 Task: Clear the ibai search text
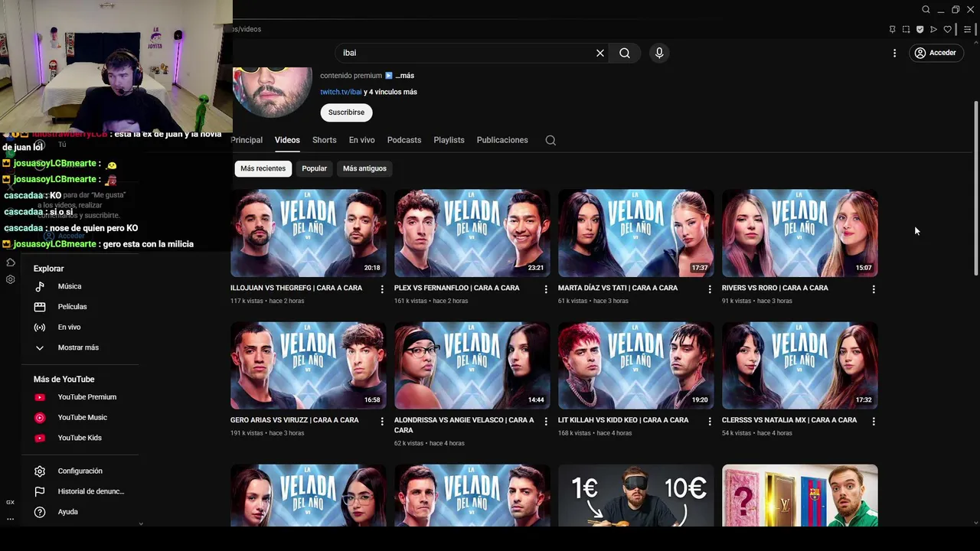coord(600,53)
